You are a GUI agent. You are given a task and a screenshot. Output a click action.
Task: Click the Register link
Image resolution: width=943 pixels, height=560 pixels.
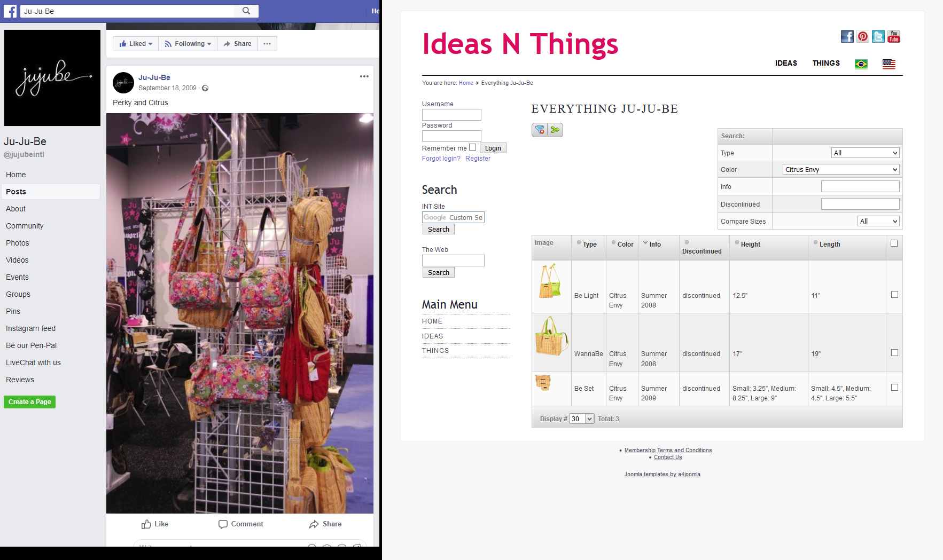pyautogui.click(x=478, y=159)
